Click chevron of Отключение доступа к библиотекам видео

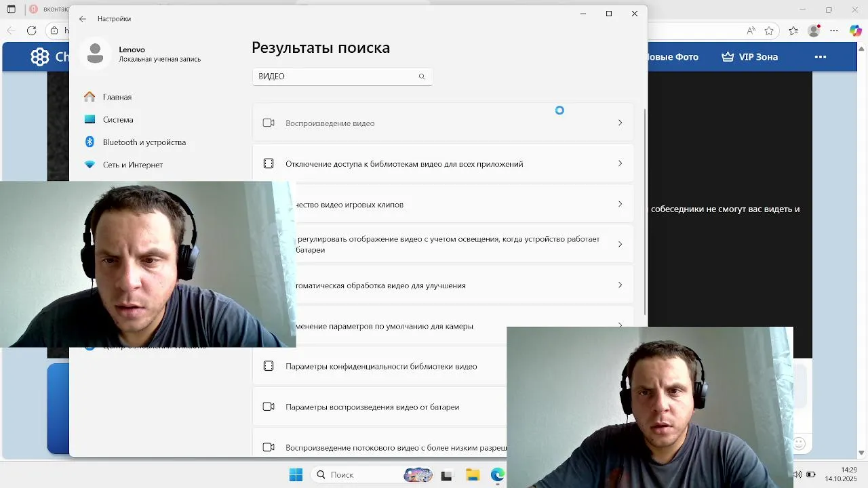coord(620,163)
